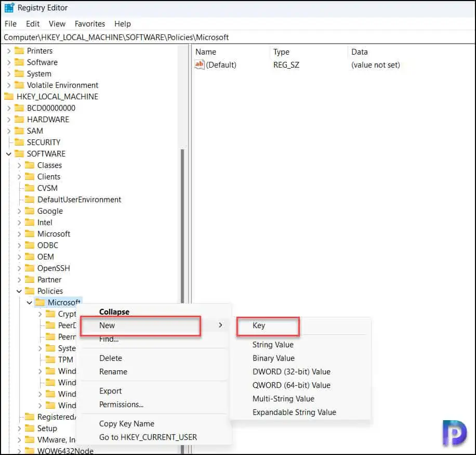The image size is (476, 455).
Task: Click the registry path address bar
Action: coord(238,37)
